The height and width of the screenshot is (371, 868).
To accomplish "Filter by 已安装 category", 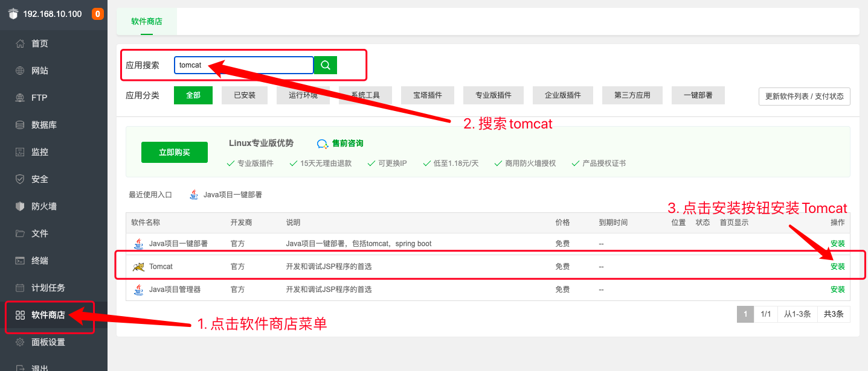I will click(245, 95).
